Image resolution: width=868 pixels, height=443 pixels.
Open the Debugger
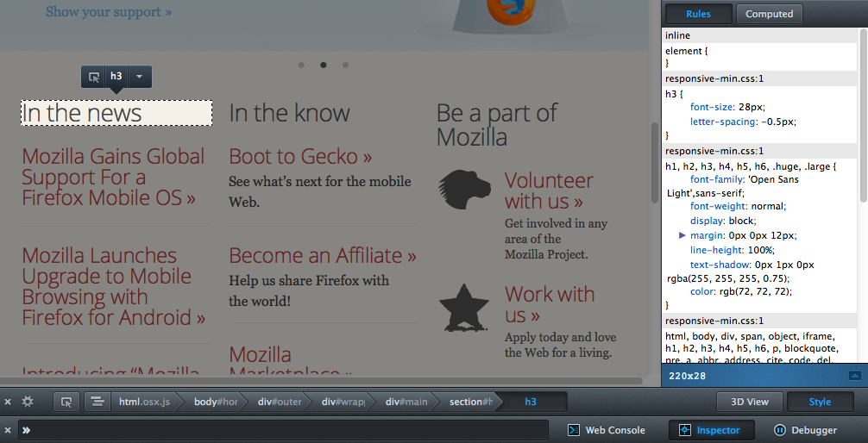click(x=805, y=430)
